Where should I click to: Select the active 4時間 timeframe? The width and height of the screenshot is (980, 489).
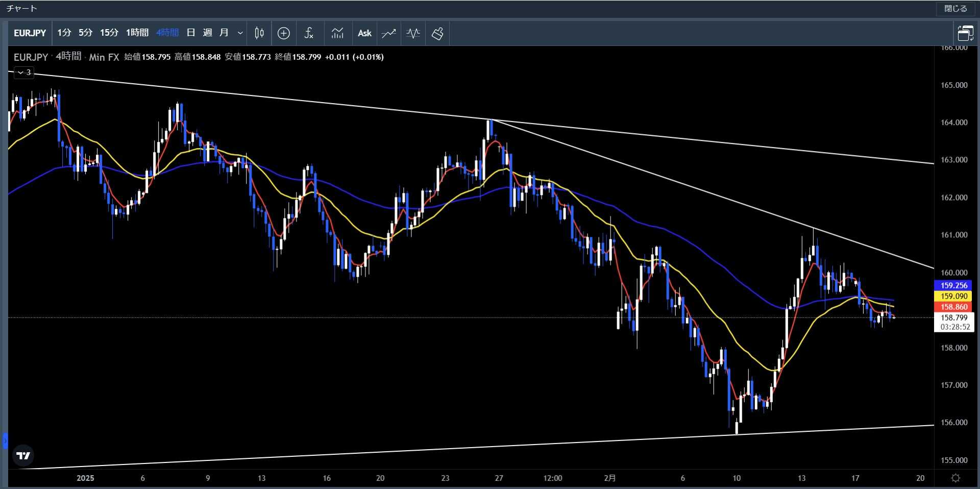coord(167,33)
